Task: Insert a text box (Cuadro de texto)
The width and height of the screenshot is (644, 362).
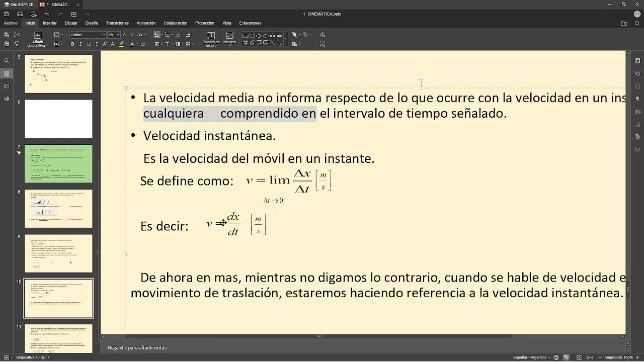Action: click(x=211, y=39)
